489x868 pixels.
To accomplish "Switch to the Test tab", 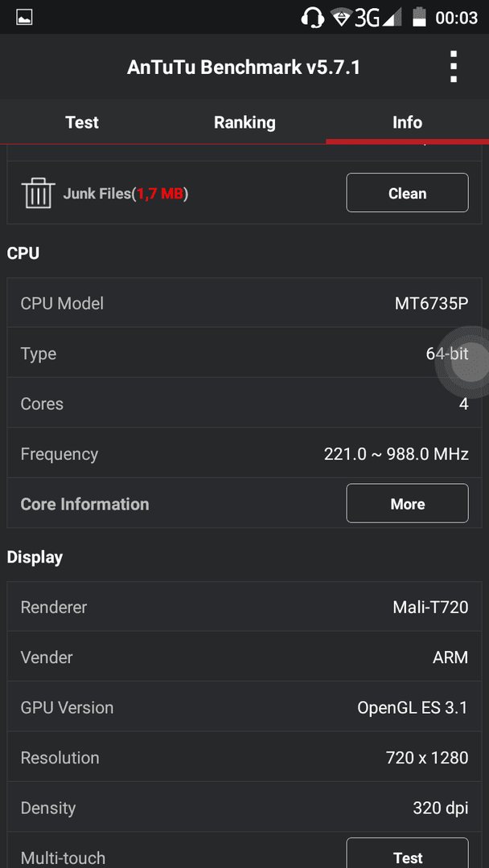I will point(82,122).
